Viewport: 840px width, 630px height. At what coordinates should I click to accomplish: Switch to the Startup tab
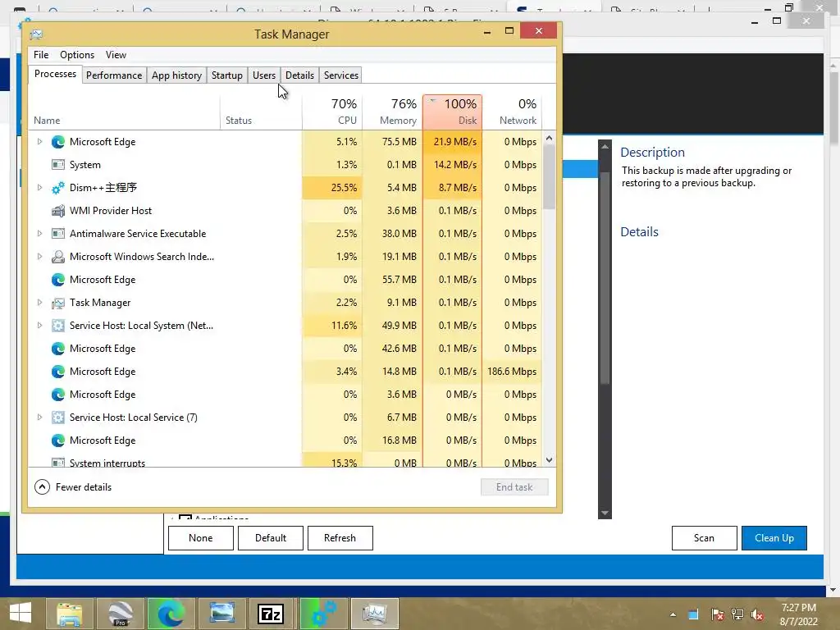[x=227, y=75]
